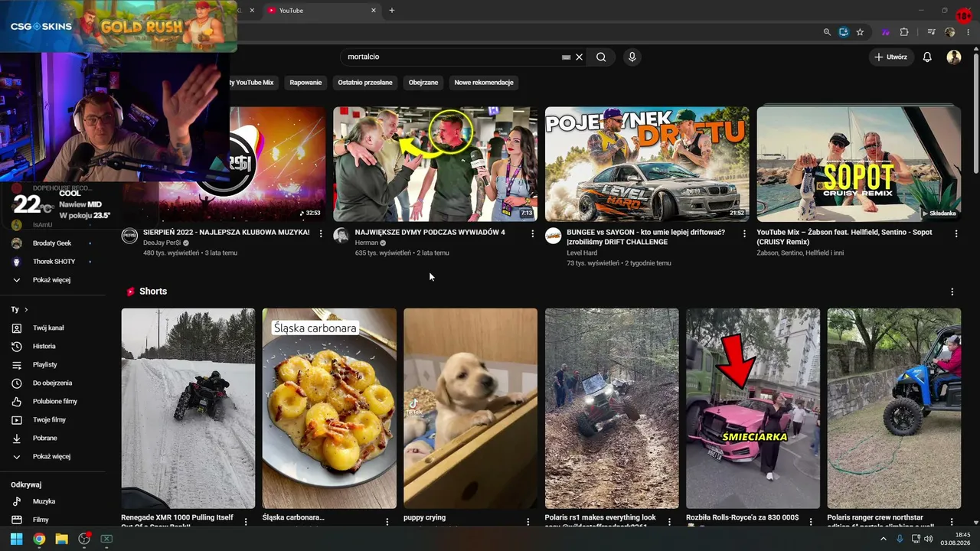Click the install app icon in address bar
Viewport: 980px width, 551px height.
tap(844, 32)
